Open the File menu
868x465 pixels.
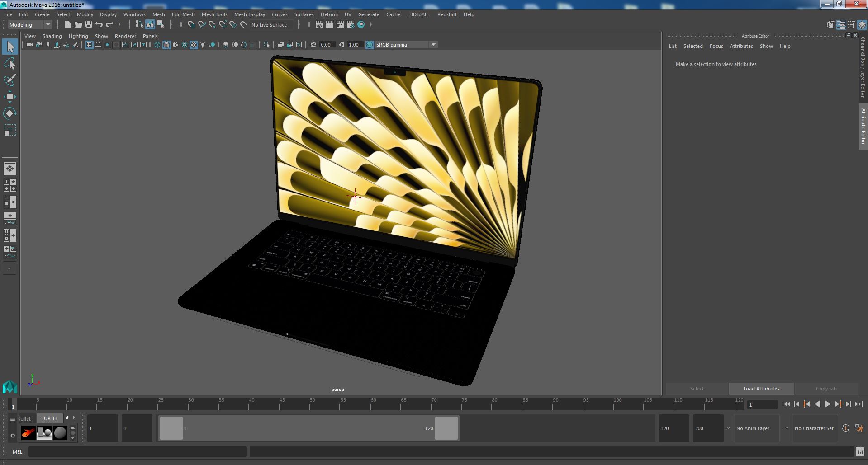click(x=8, y=14)
